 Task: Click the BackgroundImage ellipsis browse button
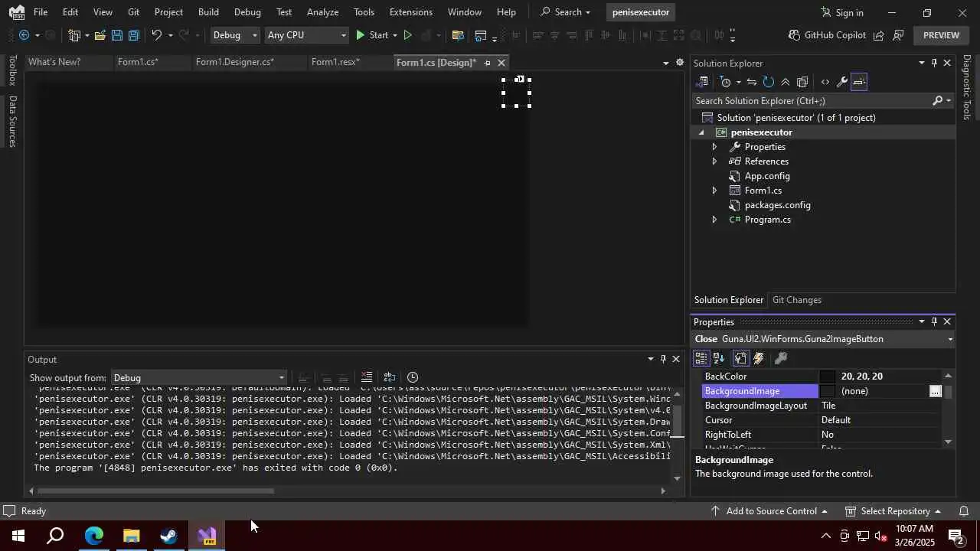[935, 391]
